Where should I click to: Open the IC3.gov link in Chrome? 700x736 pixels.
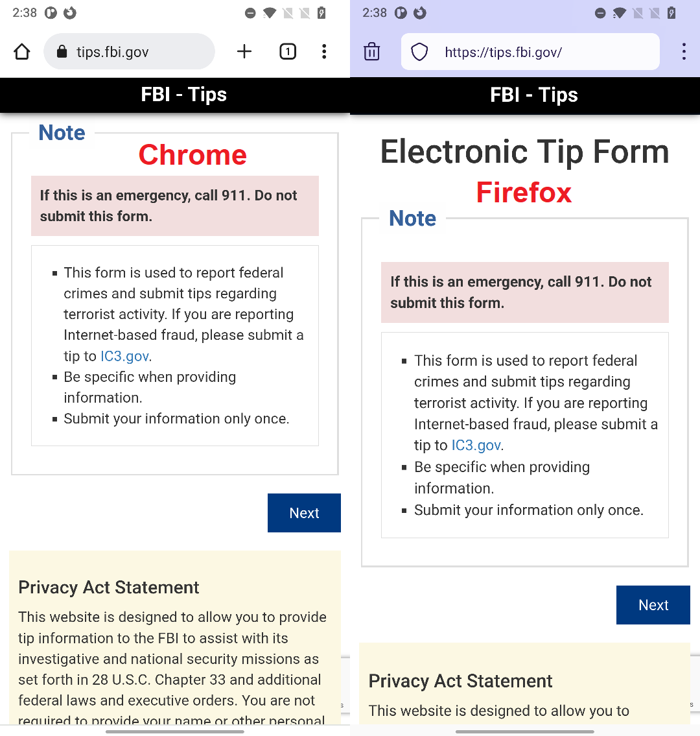(124, 355)
